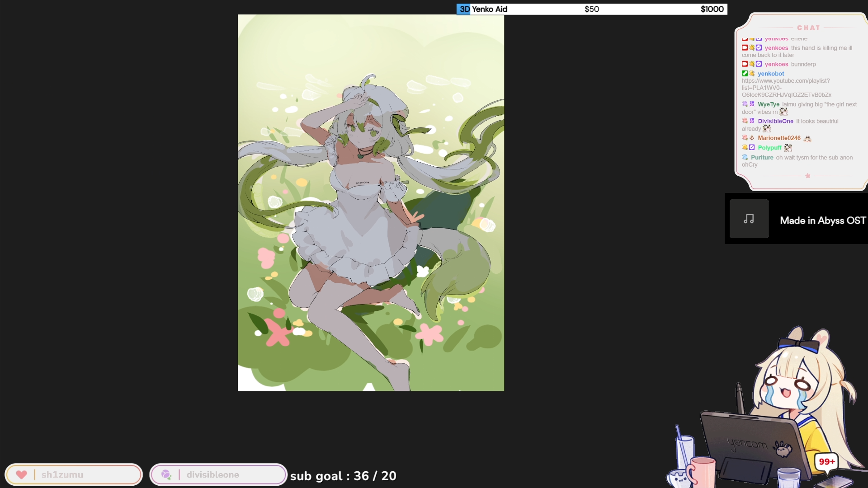This screenshot has height=488, width=868.
Task: Click the 'sub goal : 36 / 20' text
Action: click(343, 476)
